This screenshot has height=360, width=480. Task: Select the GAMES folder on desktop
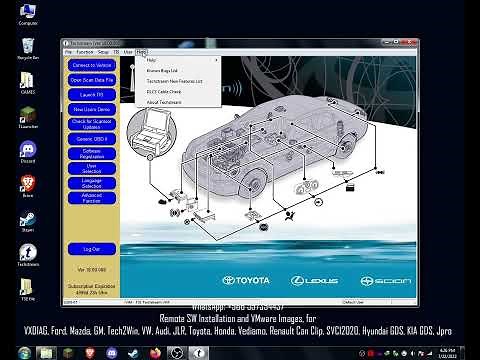[27, 83]
